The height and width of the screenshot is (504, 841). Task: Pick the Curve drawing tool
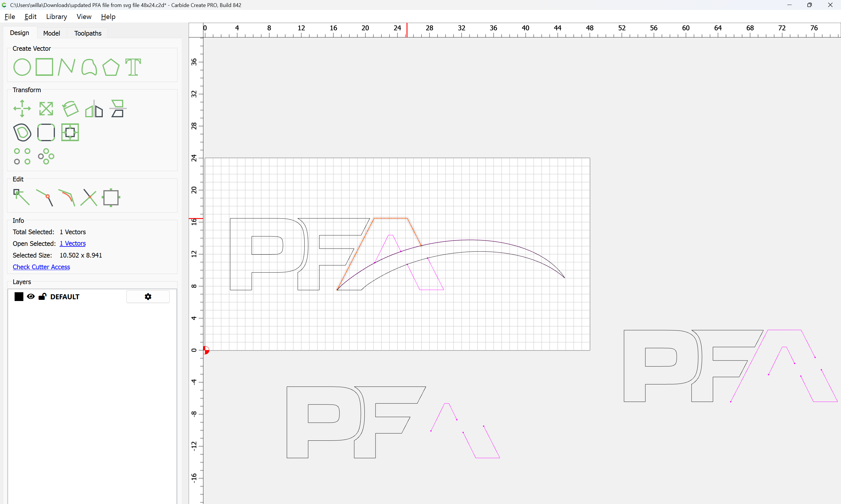(x=89, y=67)
